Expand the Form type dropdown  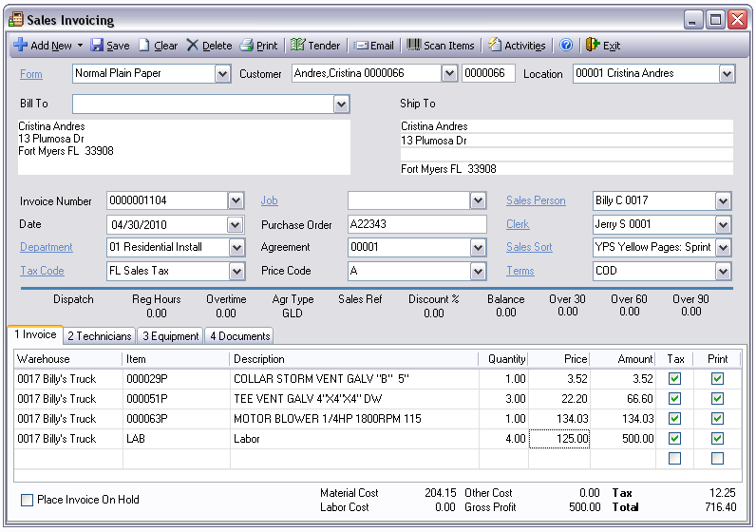[x=222, y=74]
